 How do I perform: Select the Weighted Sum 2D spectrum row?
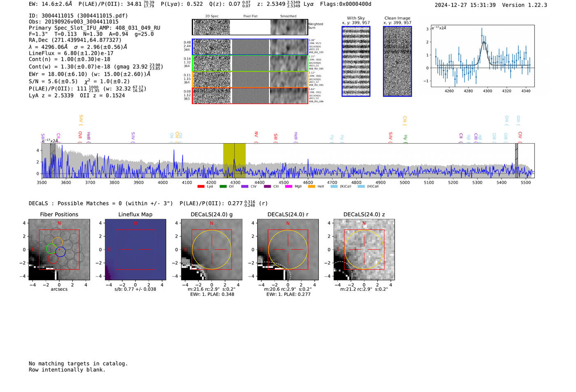[x=250, y=27]
